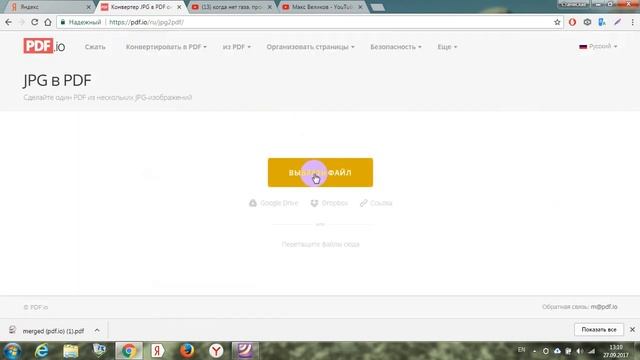
Task: Switch to Google Chrome in the taskbar
Action: point(129,351)
